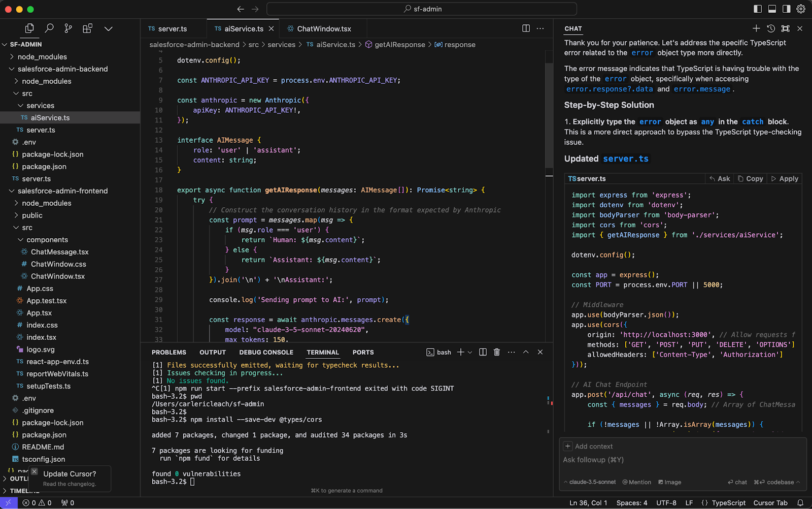Open the PORTS panel tab

363,352
